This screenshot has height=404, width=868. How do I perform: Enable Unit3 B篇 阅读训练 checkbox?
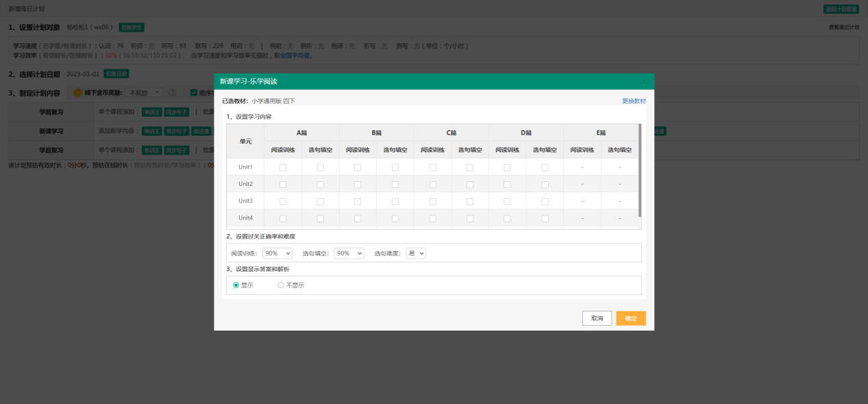358,201
